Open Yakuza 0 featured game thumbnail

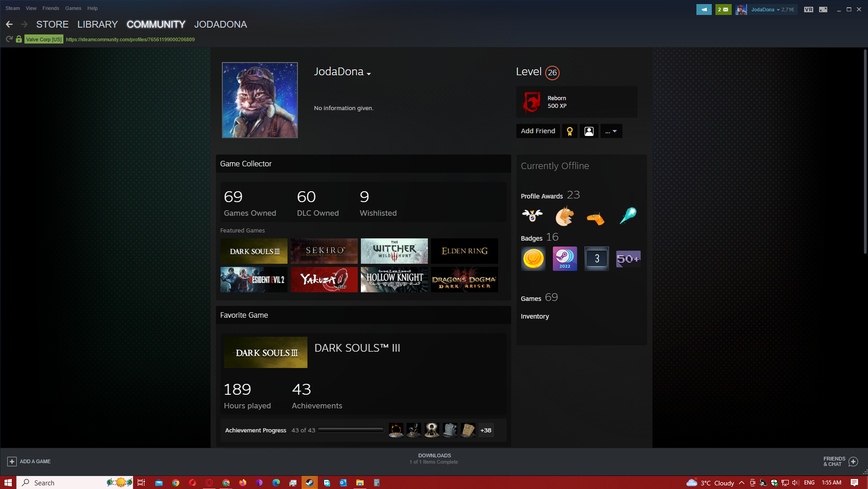coord(324,280)
